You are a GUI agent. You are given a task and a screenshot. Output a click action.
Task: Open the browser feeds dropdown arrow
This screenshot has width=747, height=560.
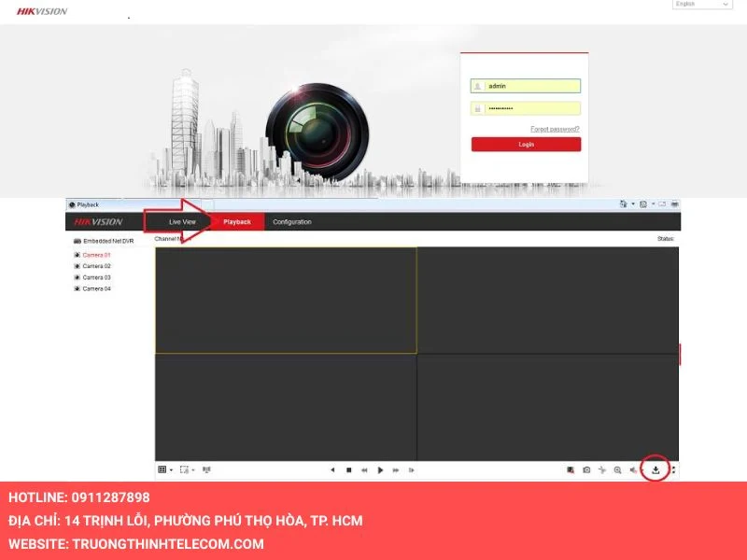(x=653, y=204)
